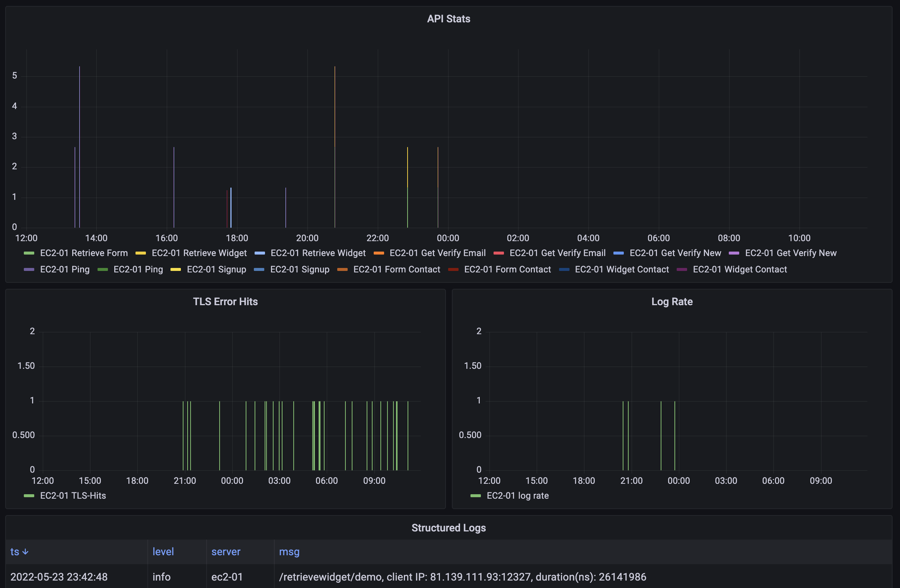Sort the logs table by the msg column
Screen dimensions: 900x588
[x=289, y=552]
